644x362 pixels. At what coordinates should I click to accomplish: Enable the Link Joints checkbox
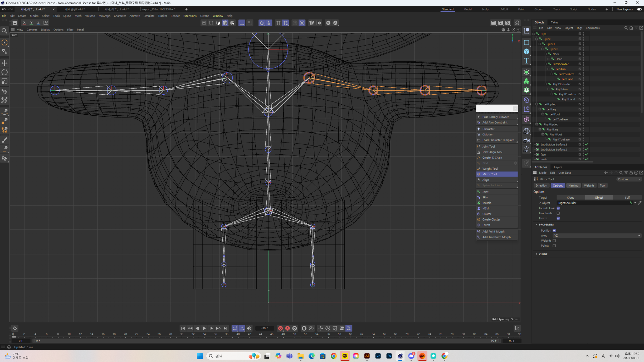[558, 213]
